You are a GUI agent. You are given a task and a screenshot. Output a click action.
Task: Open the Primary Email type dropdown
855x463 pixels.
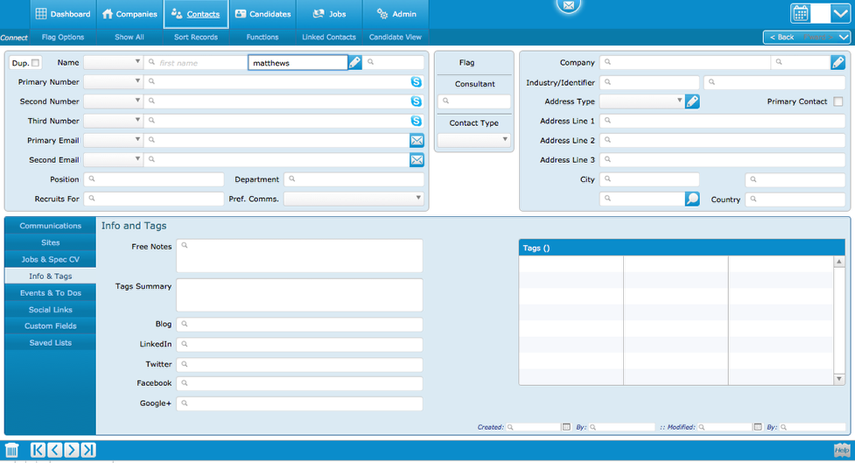click(x=113, y=140)
